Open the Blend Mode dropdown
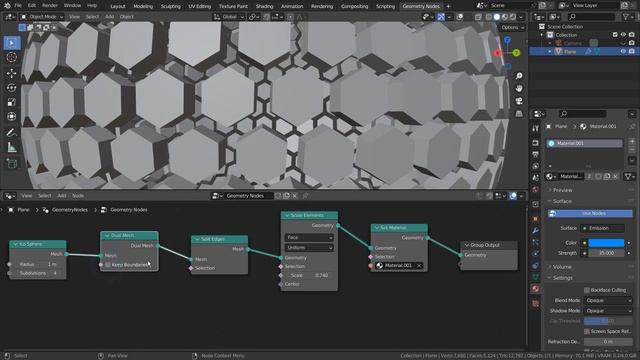Screen dimensions: 640x360 pyautogui.click(x=608, y=300)
